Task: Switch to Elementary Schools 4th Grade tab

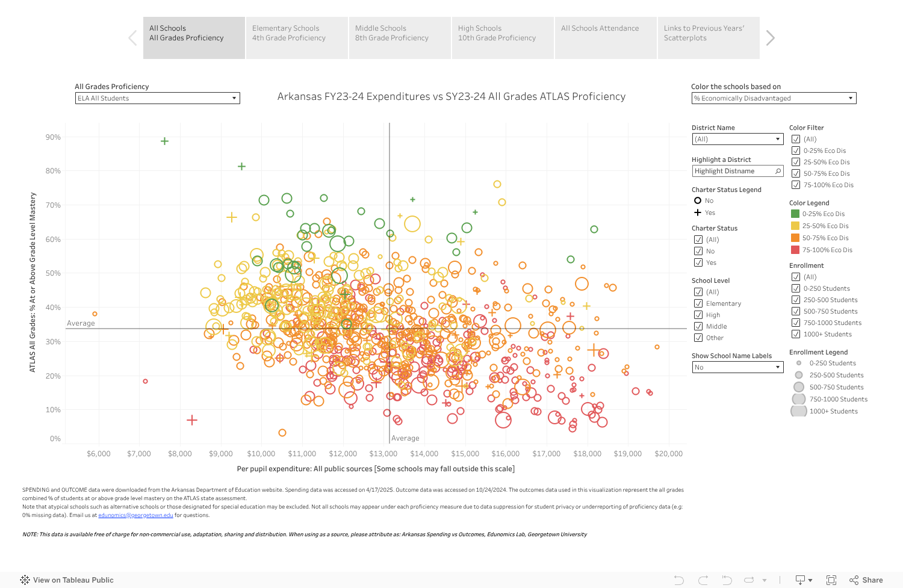Action: [x=297, y=38]
